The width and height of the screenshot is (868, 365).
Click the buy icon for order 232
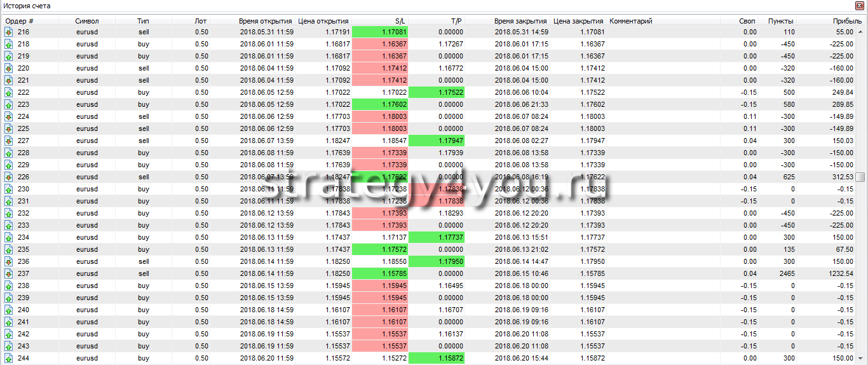9,213
